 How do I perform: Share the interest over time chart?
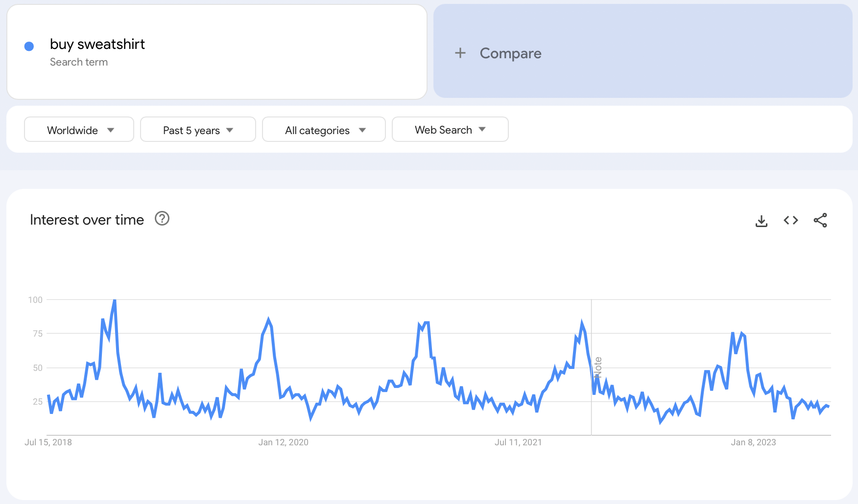point(820,221)
